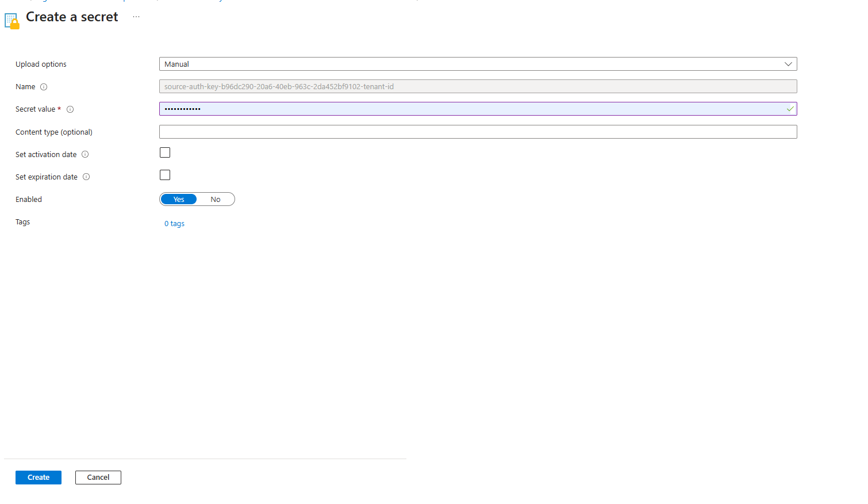The image size is (868, 504).
Task: Select Yes on the Enabled toggle
Action: click(179, 199)
